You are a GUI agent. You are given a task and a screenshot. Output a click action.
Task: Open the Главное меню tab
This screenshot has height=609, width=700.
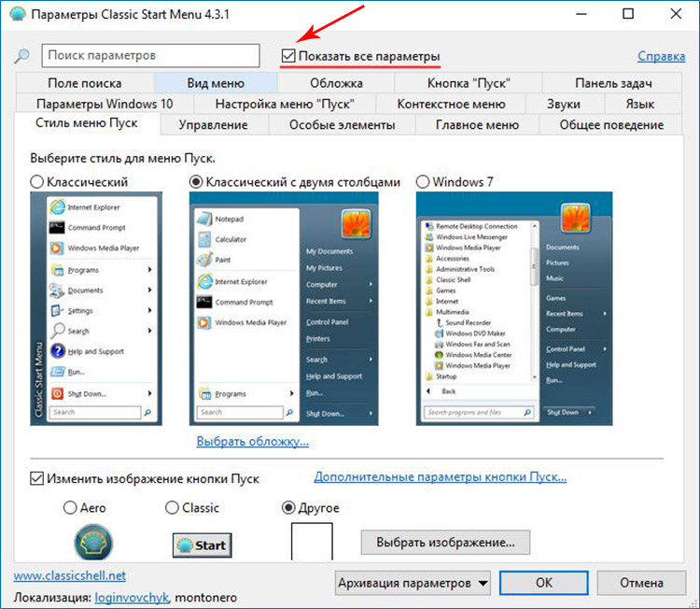coord(477,124)
